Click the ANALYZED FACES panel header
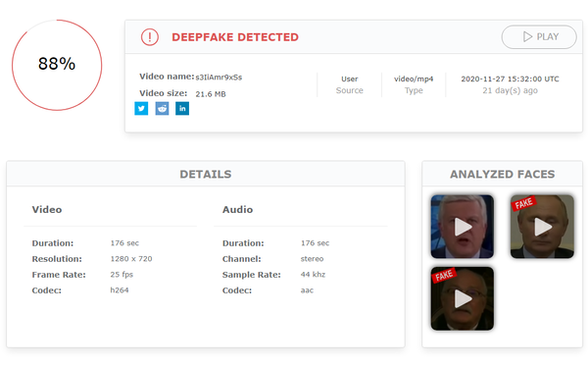Screen dimensions: 588x368 point(502,174)
